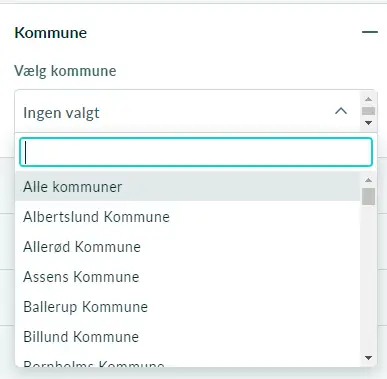Close dropdown using the chevron-up icon
This screenshot has width=387, height=379.
pos(341,111)
